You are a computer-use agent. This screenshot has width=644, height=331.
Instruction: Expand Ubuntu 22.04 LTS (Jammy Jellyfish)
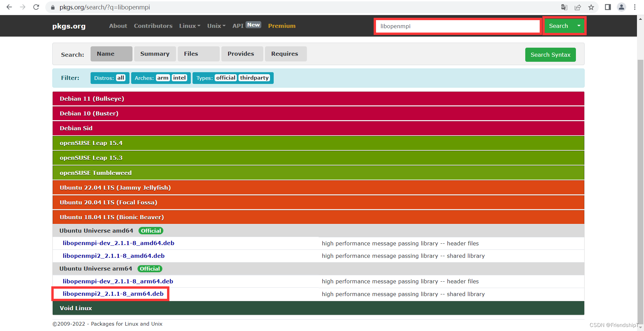[318, 188]
